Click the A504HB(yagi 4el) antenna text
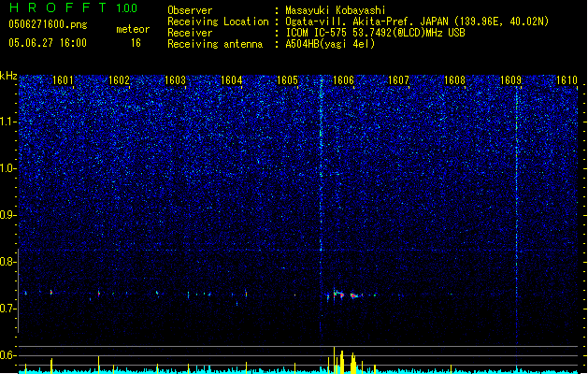Image resolution: width=588 pixels, height=374 pixels. [x=330, y=44]
